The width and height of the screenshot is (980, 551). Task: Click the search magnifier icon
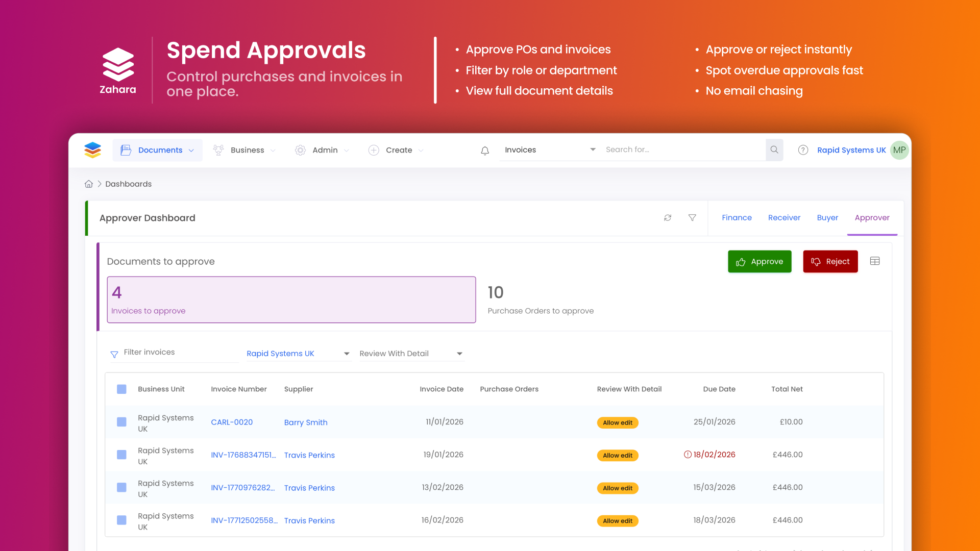pyautogui.click(x=774, y=150)
